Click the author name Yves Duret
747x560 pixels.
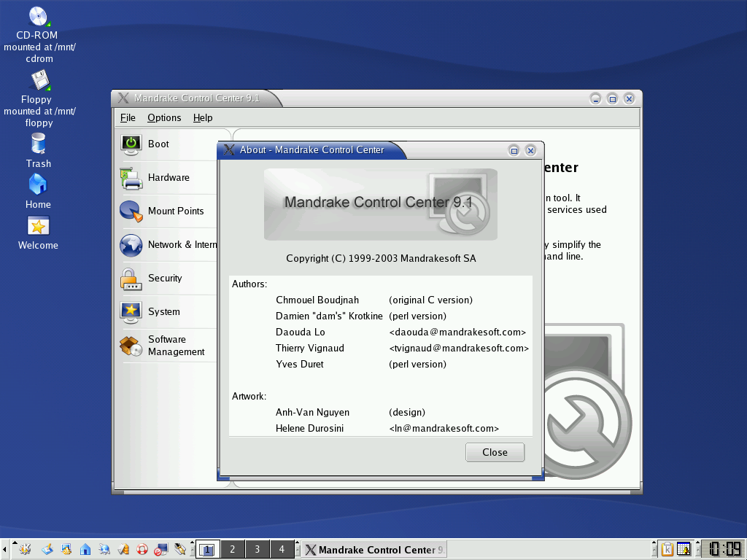click(x=300, y=365)
